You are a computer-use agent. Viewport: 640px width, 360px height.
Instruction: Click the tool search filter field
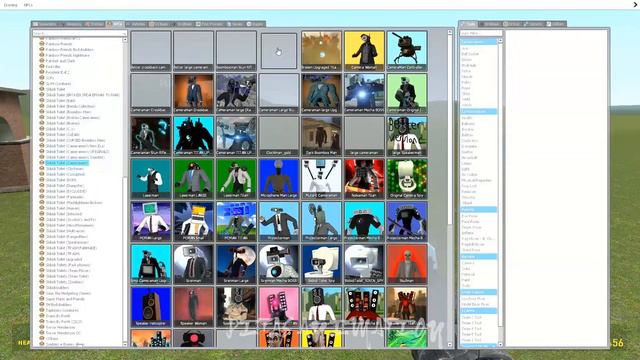(480, 33)
